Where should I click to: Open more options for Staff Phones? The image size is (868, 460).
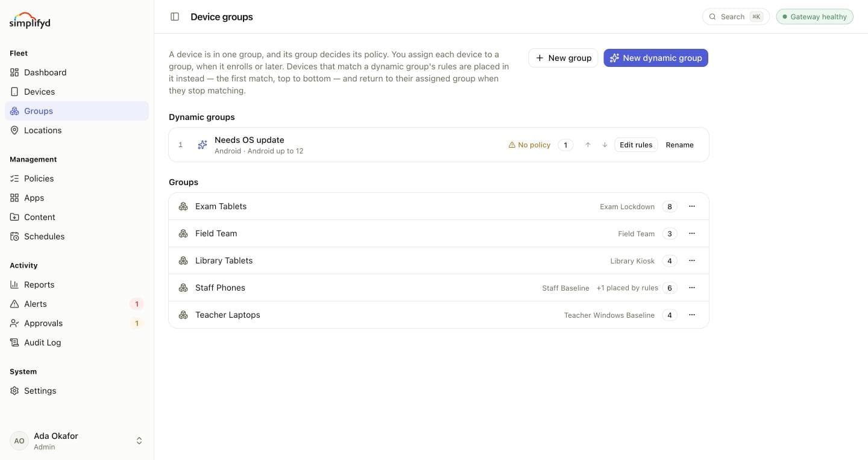point(692,288)
